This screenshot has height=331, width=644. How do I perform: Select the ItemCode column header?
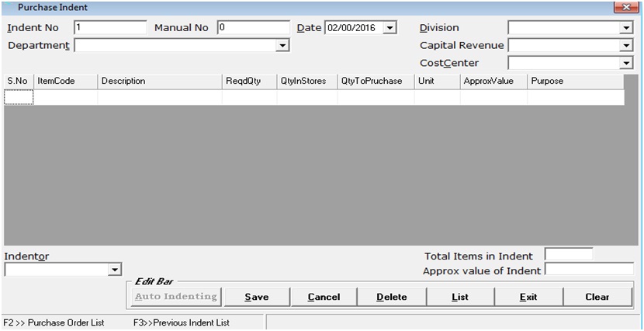click(65, 81)
